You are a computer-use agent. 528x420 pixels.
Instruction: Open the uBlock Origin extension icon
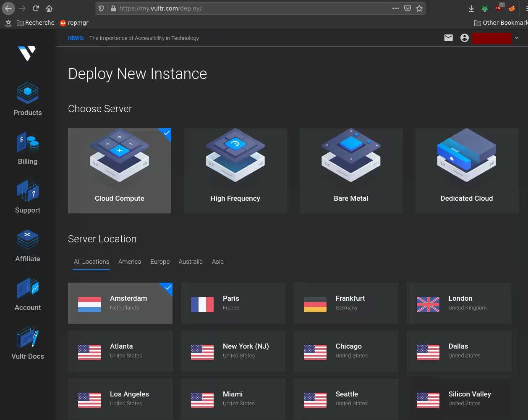click(x=499, y=8)
